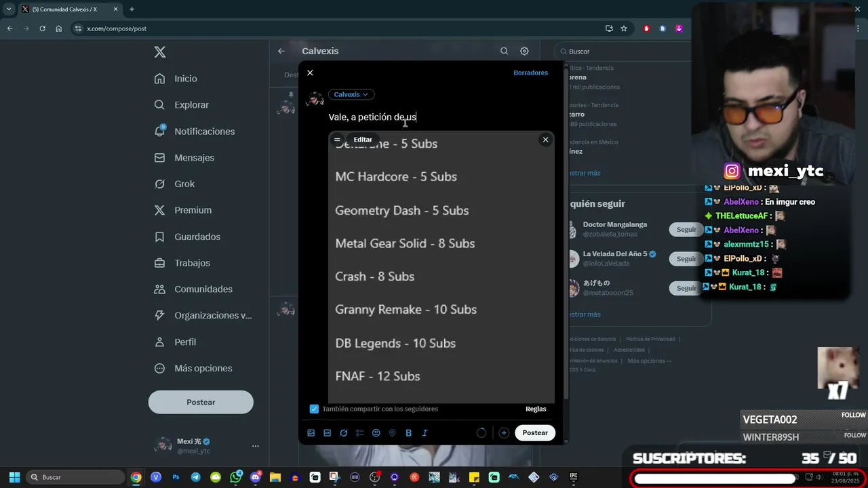Open the browser tab search dropdown
The width and height of the screenshot is (868, 488).
pyautogui.click(x=9, y=9)
